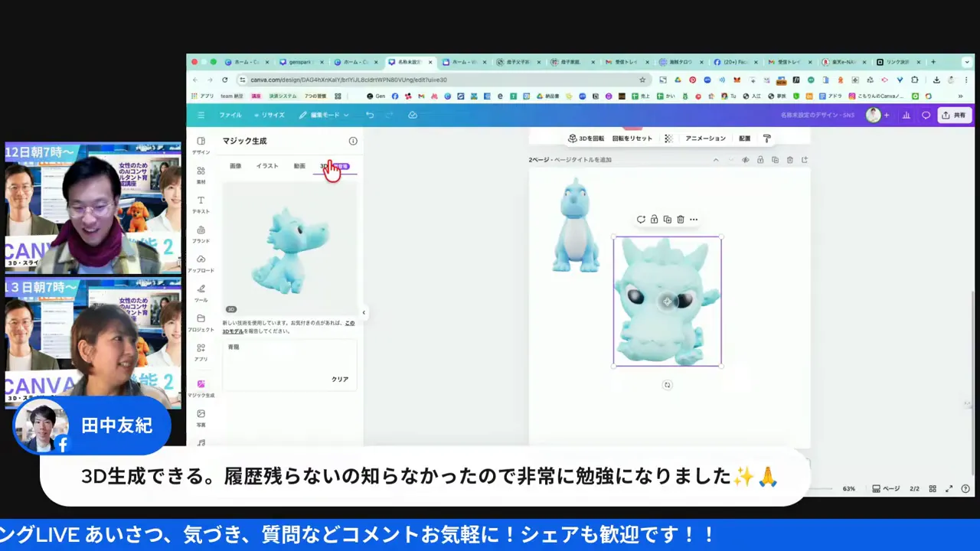Open the grid view at the bottom right

[x=933, y=488]
